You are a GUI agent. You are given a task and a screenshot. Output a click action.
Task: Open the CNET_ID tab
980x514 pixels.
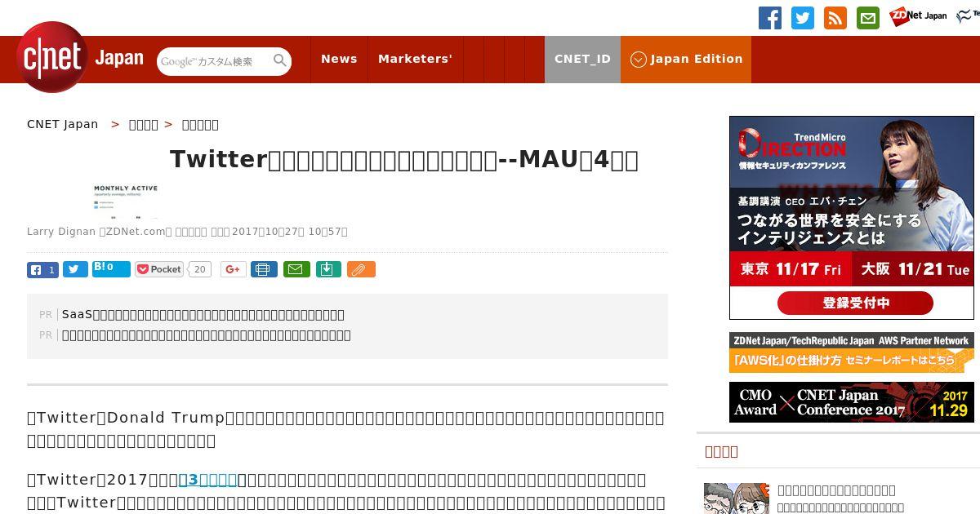pyautogui.click(x=582, y=59)
